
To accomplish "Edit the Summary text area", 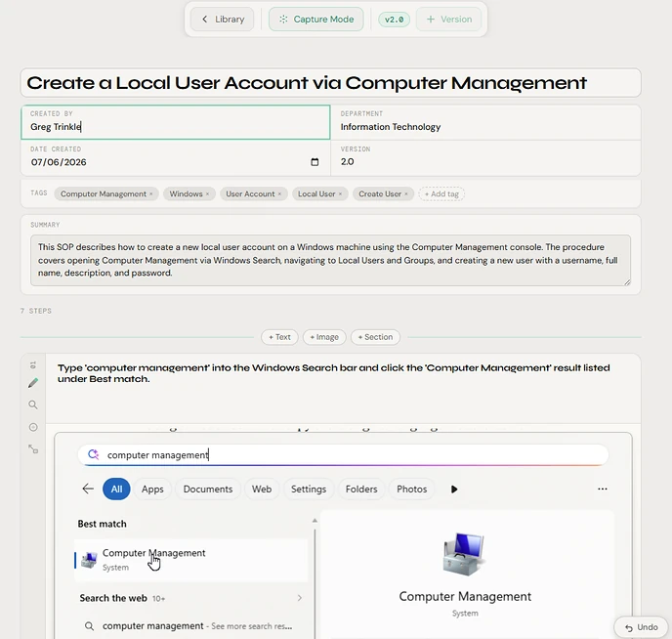I will click(x=330, y=260).
